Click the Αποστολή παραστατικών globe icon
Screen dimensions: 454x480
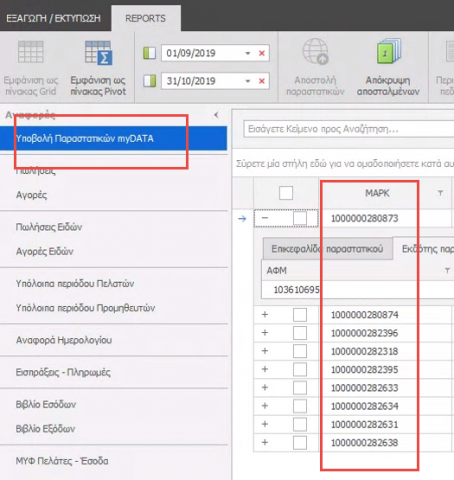315,52
